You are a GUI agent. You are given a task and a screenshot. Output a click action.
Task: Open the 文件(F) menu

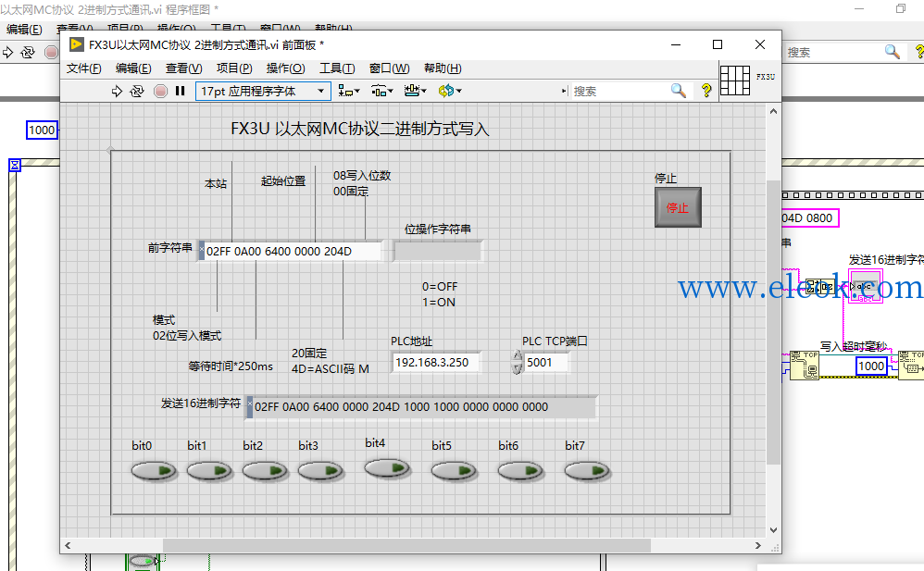(83, 68)
